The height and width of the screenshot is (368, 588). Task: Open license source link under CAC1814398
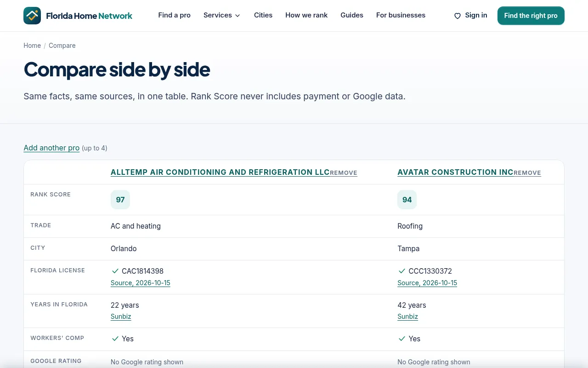(x=141, y=283)
